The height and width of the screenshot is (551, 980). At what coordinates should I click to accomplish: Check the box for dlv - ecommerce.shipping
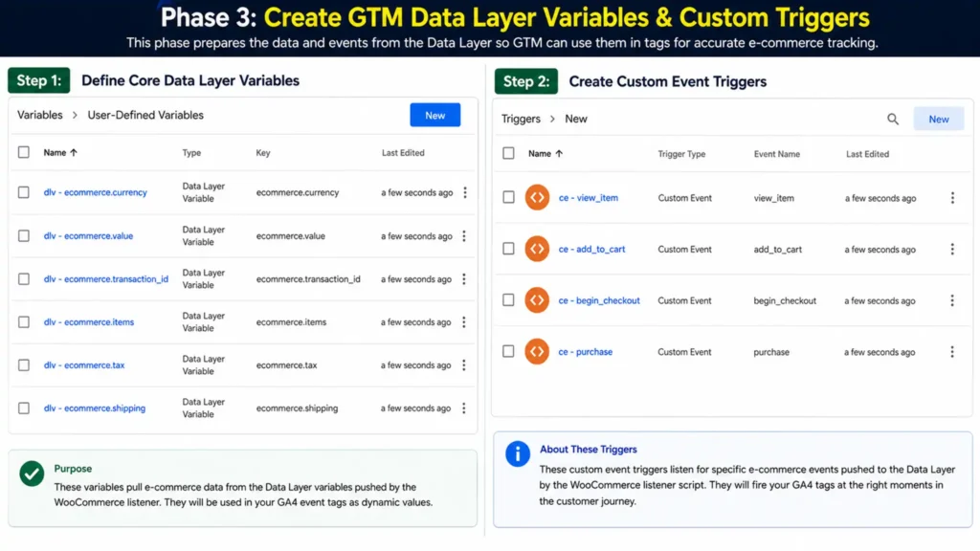(24, 408)
